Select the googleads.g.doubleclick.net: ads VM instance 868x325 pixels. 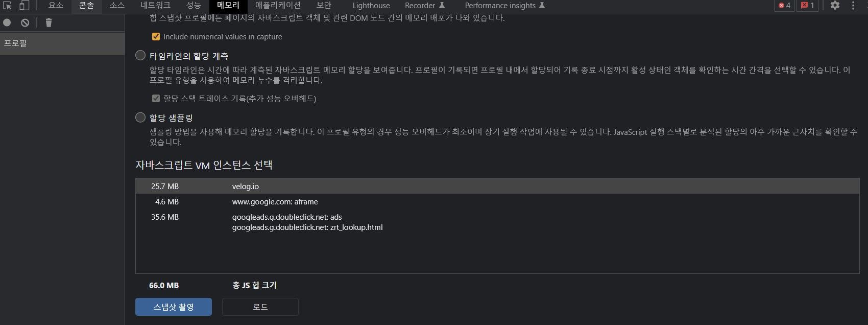(497, 222)
